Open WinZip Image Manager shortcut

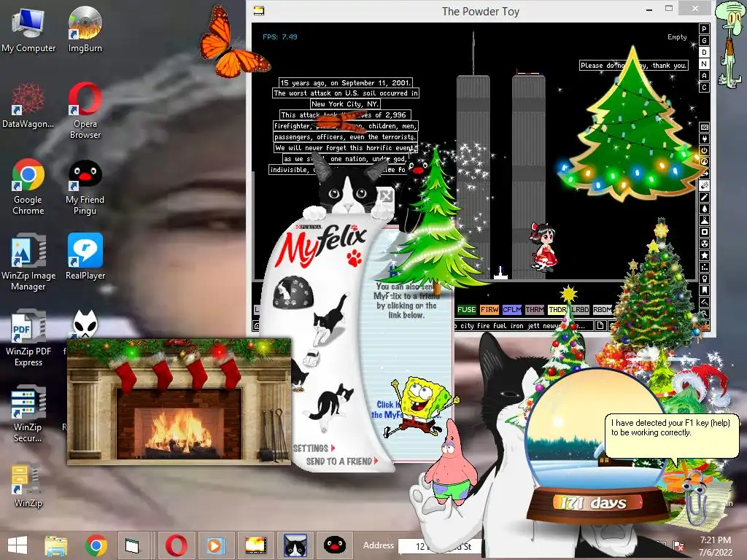pyautogui.click(x=28, y=262)
